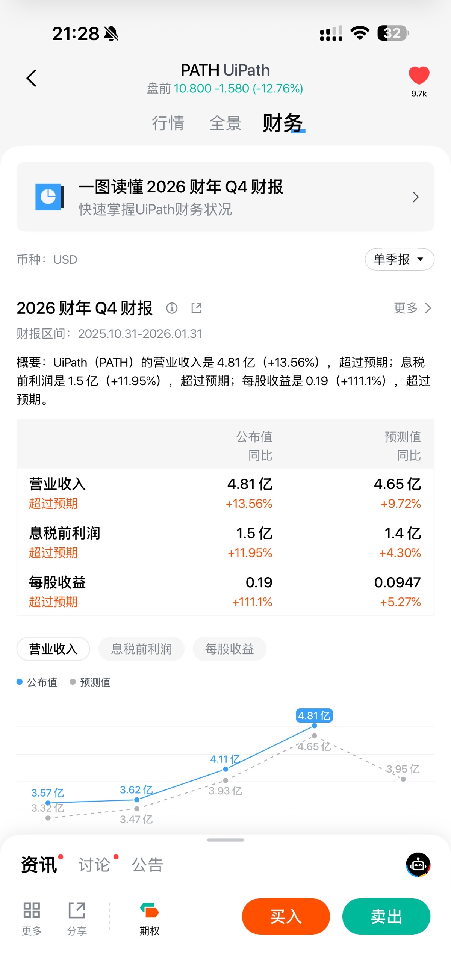451x980 pixels.
Task: Expand 更多 financial report details
Action: coord(412,308)
